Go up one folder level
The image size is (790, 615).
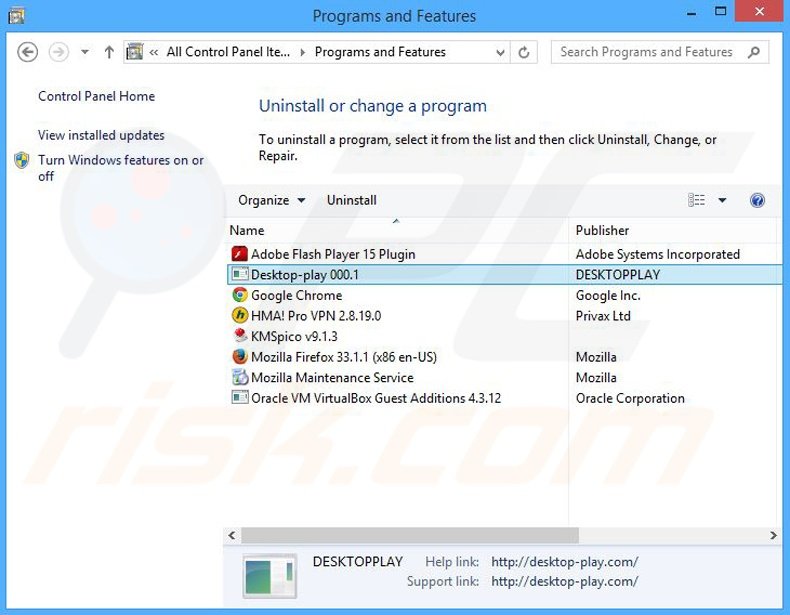pyautogui.click(x=109, y=52)
